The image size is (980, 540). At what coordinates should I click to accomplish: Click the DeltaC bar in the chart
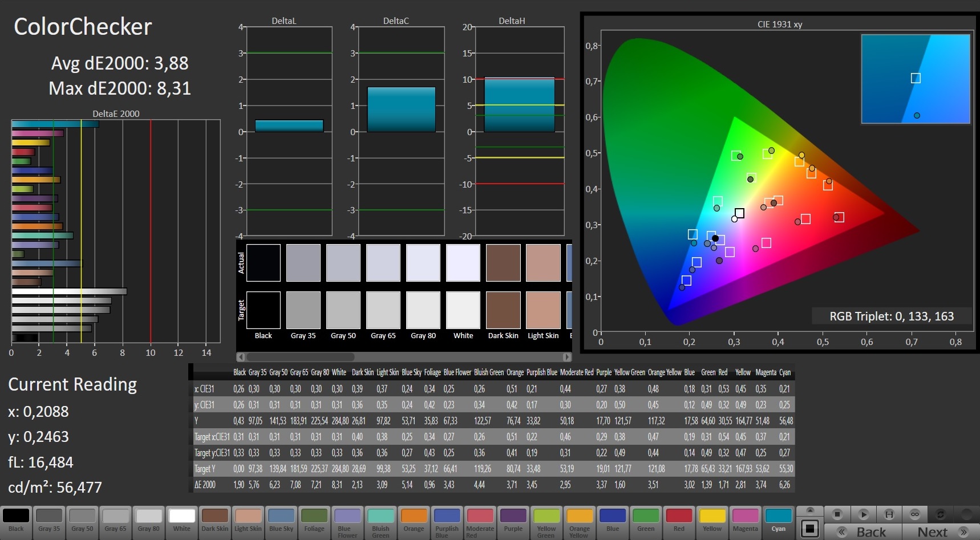pos(402,109)
